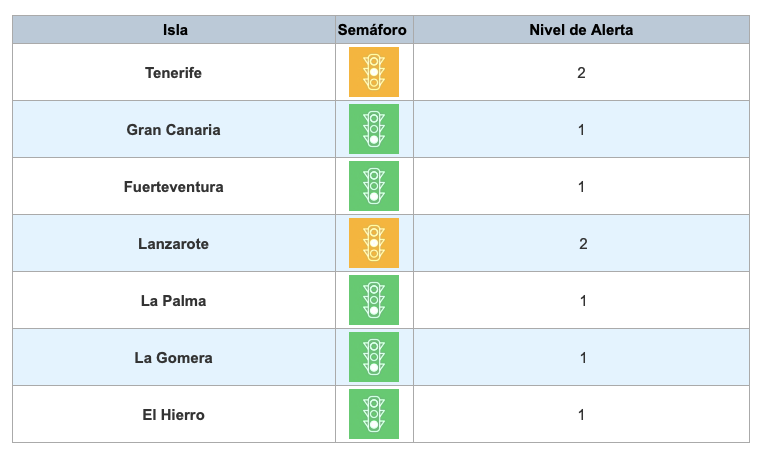Select Lanzarote's alert level value 2

[583, 244]
